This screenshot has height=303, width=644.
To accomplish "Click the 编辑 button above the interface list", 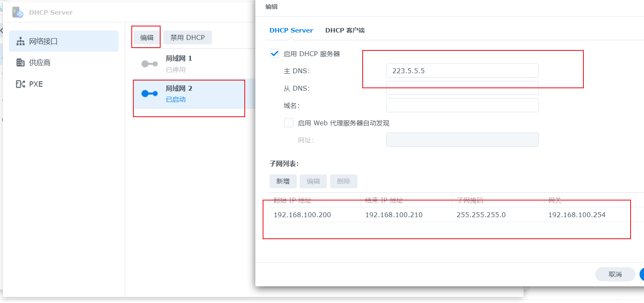I will tap(147, 37).
